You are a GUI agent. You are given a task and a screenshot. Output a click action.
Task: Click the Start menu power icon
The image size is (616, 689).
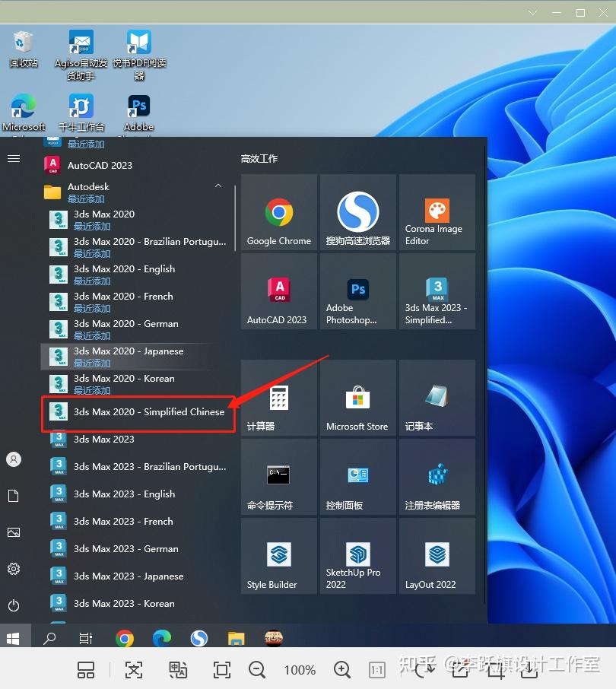tap(14, 605)
